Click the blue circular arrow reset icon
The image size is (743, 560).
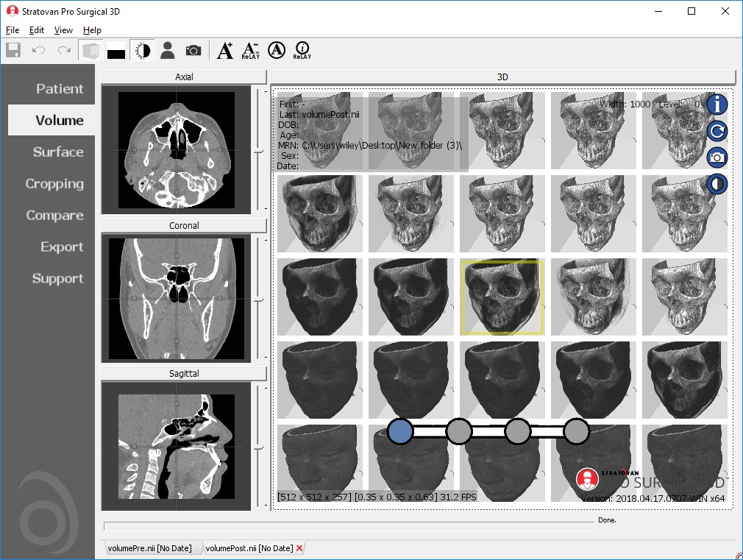point(717,131)
